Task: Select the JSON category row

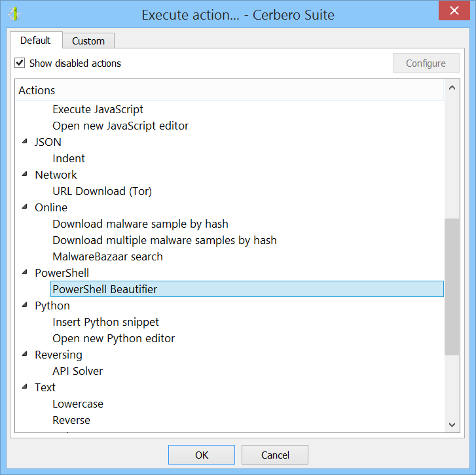Action: click(48, 142)
